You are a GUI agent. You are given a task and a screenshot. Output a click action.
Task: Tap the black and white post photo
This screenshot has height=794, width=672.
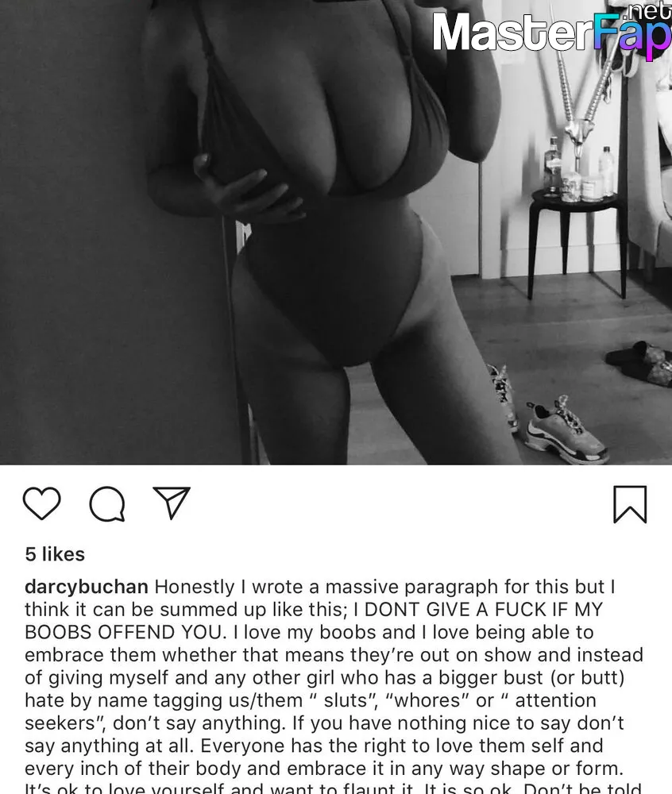pyautogui.click(x=336, y=233)
